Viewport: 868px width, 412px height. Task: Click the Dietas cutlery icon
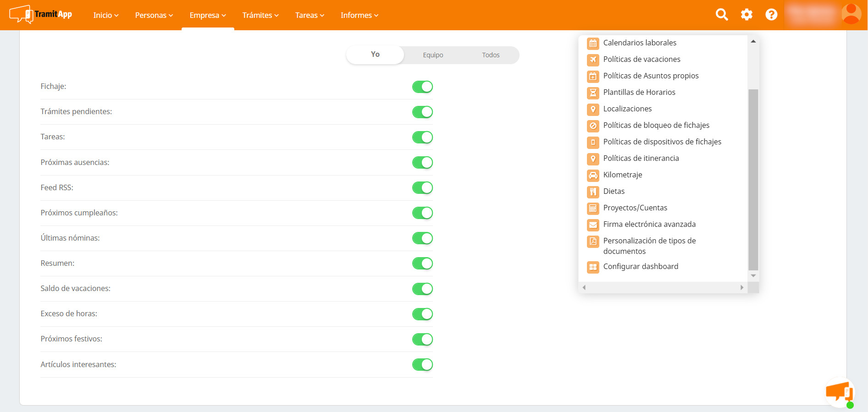(593, 192)
